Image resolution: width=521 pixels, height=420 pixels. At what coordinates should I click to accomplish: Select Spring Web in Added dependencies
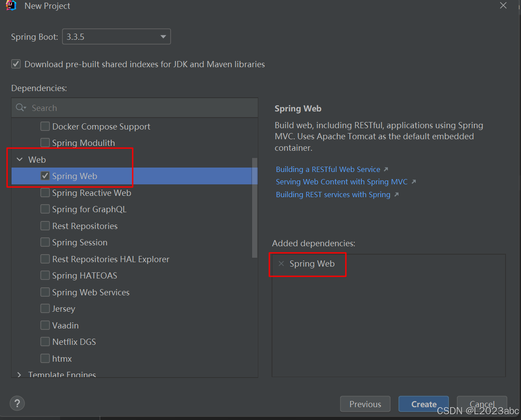312,263
